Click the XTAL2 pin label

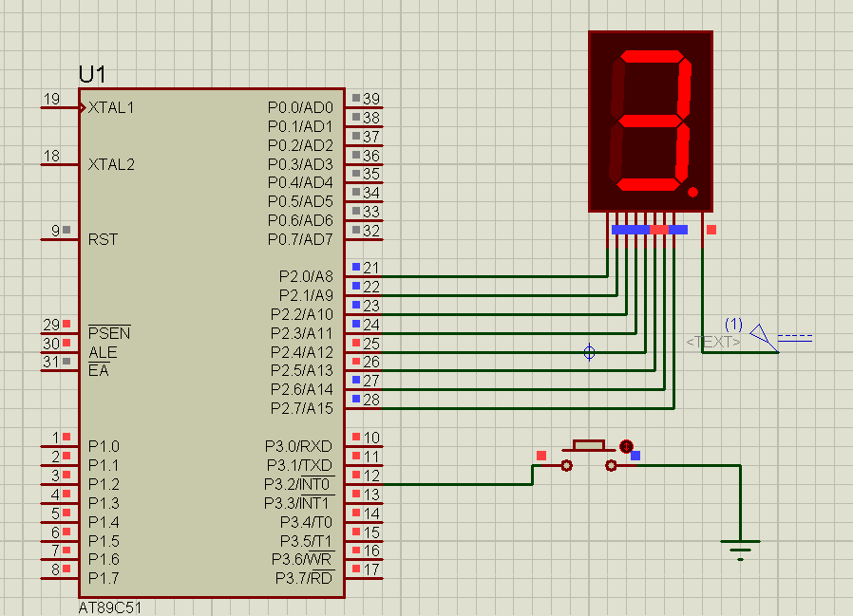111,164
